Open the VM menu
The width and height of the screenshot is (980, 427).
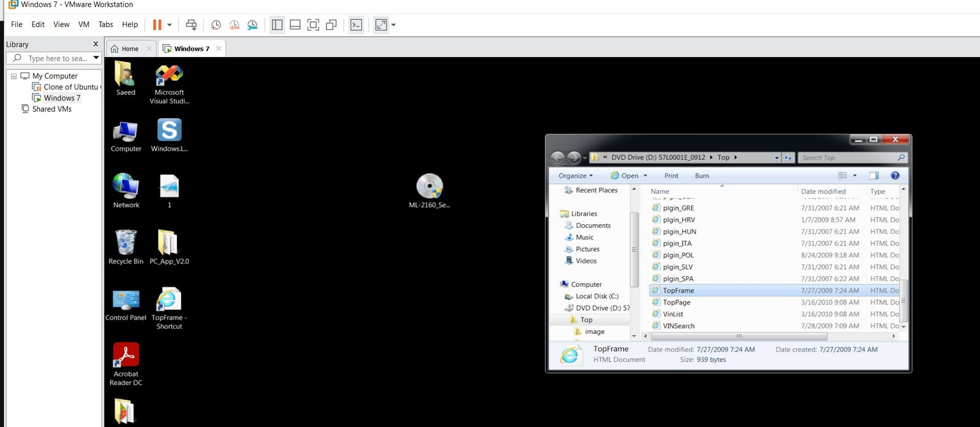pyautogui.click(x=84, y=25)
